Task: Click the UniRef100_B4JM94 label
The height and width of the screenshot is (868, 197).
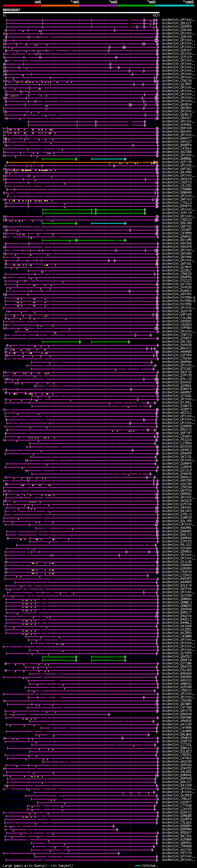Action: point(177,172)
